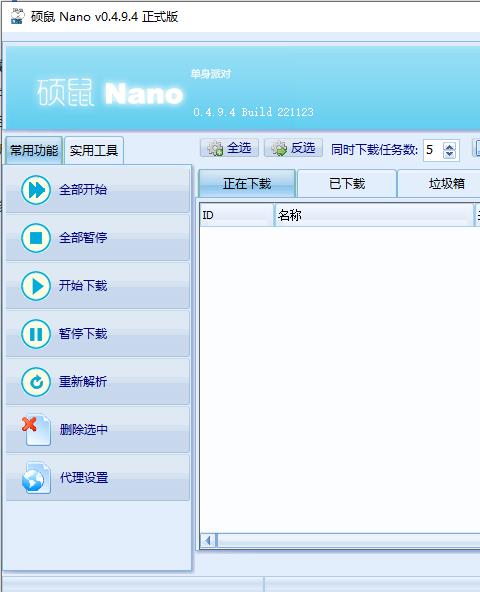Decrease simultaneous download tasks with down arrow

449,154
